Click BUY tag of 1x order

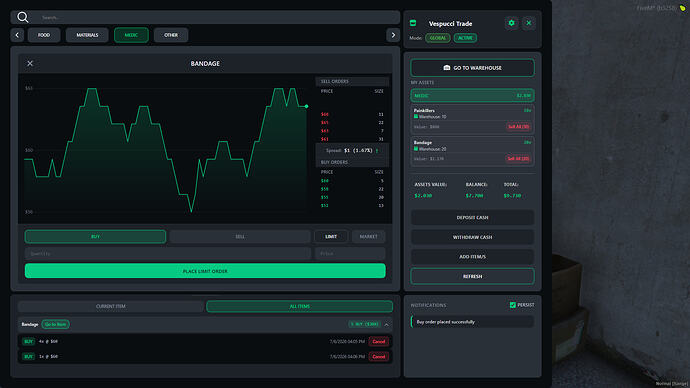click(28, 357)
